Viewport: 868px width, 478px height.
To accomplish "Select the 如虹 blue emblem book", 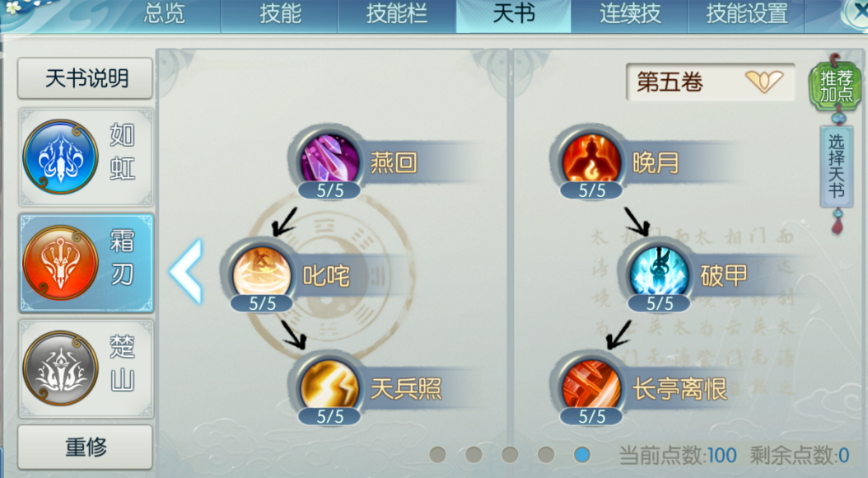I will point(86,157).
